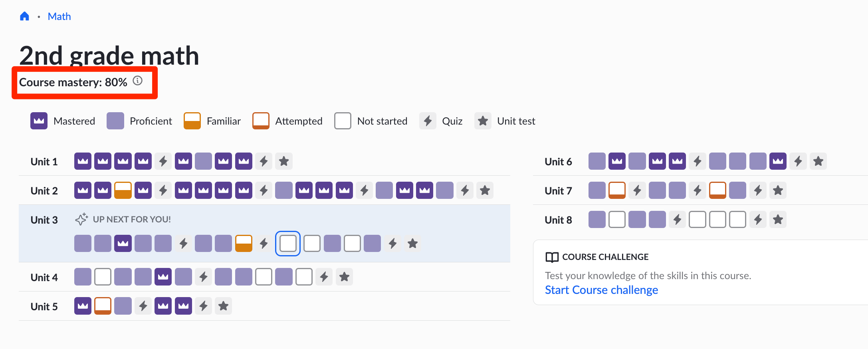The width and height of the screenshot is (868, 349).
Task: Open the first quiz bolt in Unit 7
Action: [x=637, y=190]
